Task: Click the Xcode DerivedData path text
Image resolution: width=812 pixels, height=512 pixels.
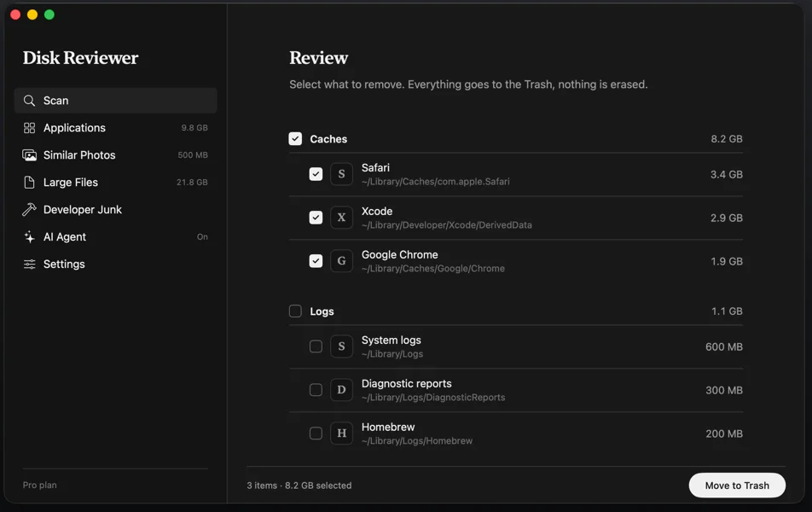Action: tap(446, 225)
